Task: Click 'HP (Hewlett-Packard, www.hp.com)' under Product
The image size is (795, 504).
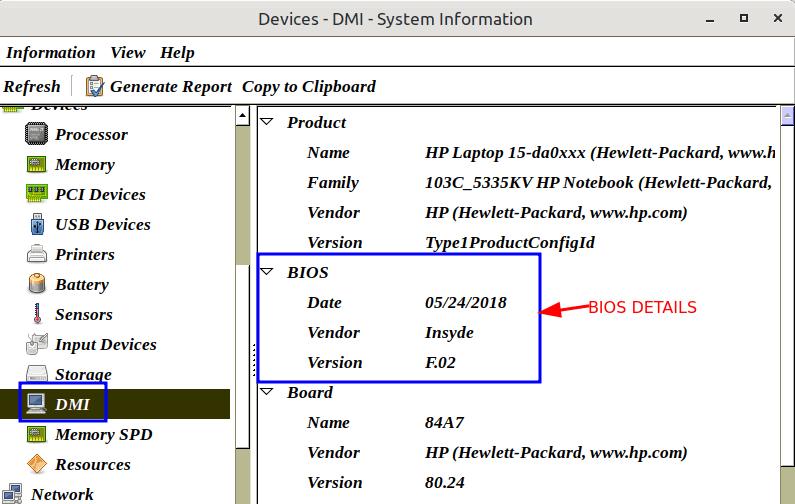Action: [x=556, y=212]
